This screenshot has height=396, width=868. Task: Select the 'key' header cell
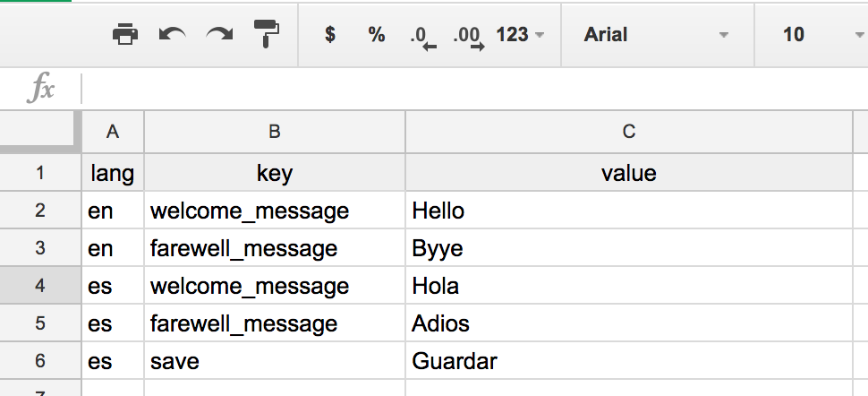point(275,172)
